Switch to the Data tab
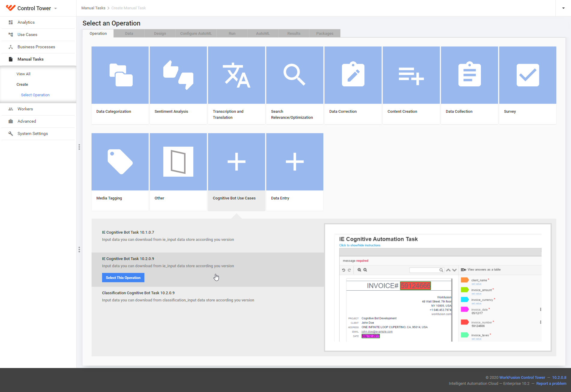 (x=129, y=33)
